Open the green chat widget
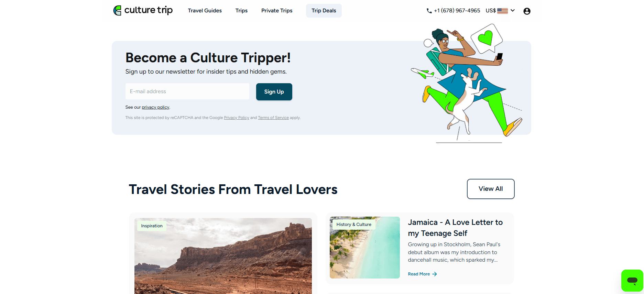 click(632, 280)
